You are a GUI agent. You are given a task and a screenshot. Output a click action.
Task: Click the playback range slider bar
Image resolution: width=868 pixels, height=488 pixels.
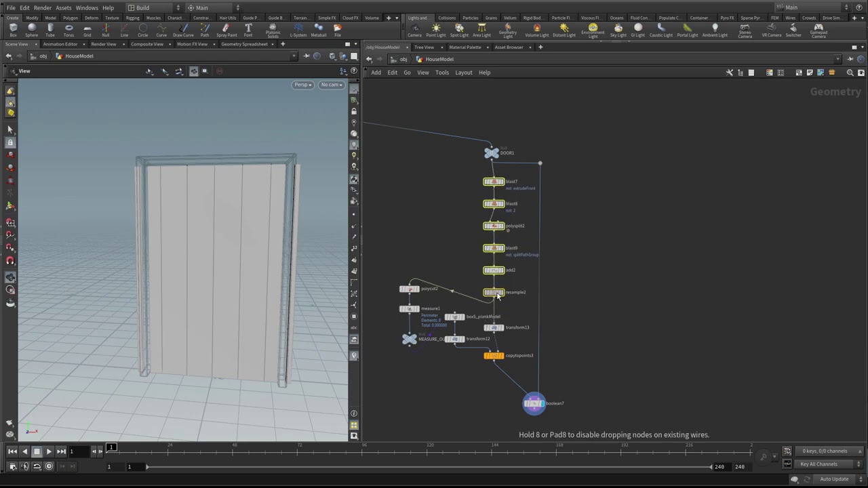429,467
